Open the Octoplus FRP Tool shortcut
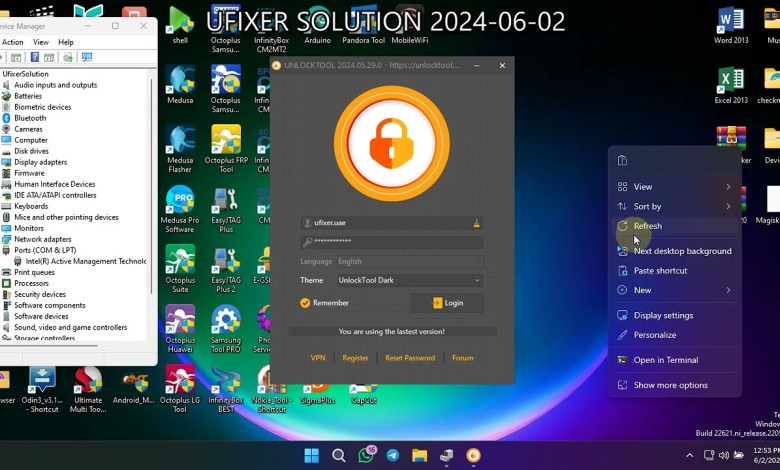Image resolution: width=780 pixels, height=470 pixels. 226,142
